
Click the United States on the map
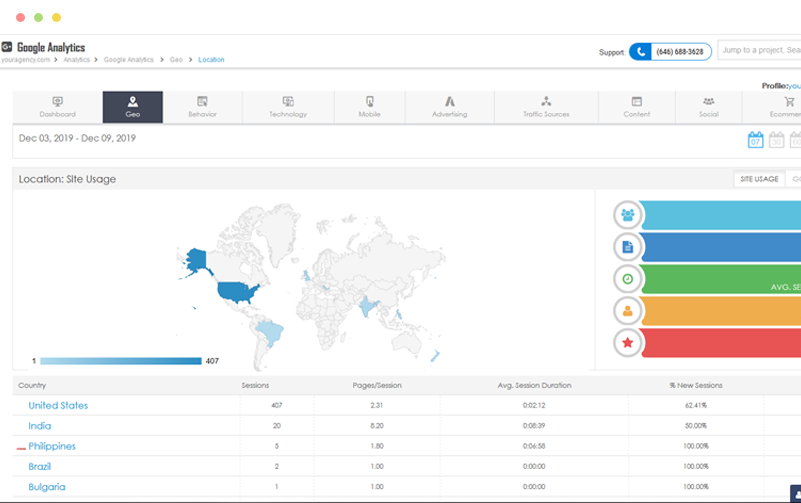coord(237,292)
